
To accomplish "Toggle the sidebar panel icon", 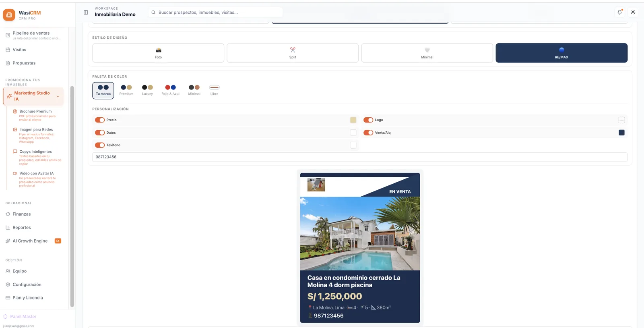I will pos(86,12).
